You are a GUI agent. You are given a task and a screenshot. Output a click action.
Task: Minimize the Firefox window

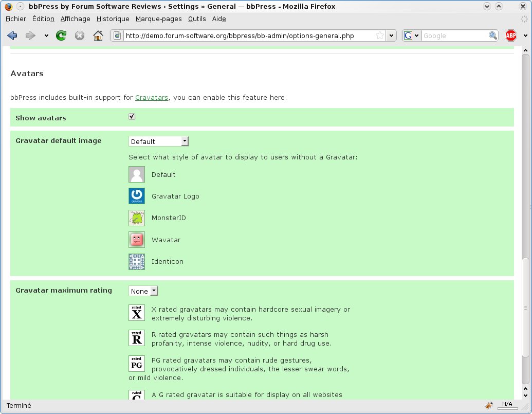(487, 6)
